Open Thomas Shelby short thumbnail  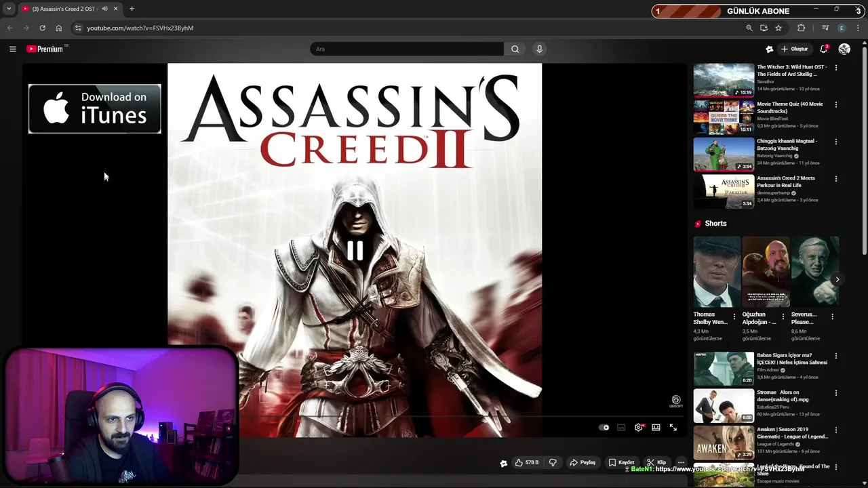[x=717, y=272]
